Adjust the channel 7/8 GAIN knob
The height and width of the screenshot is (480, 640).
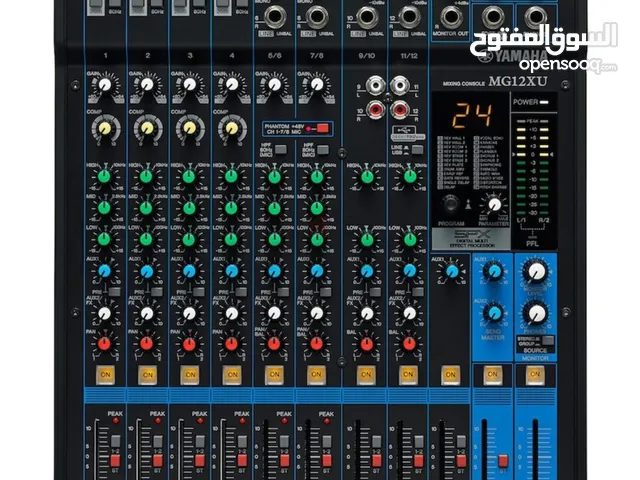coord(317,85)
